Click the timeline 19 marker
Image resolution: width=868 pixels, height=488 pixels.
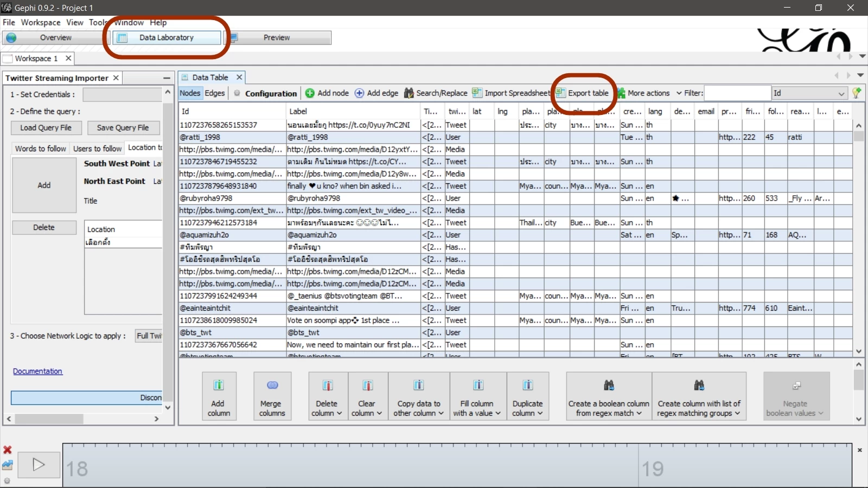coord(653,469)
